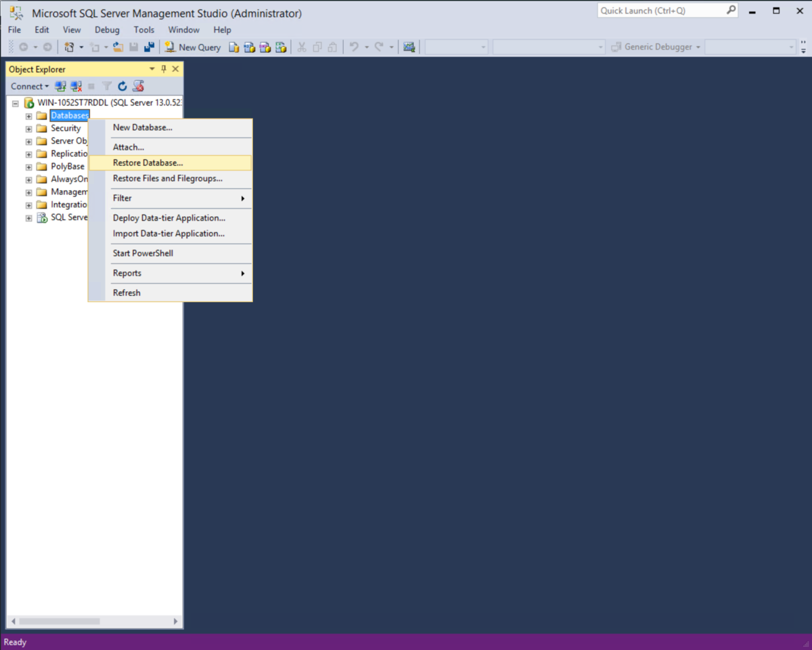The image size is (812, 650).
Task: Click the Analysis Services DMX Query icon
Action: (265, 47)
